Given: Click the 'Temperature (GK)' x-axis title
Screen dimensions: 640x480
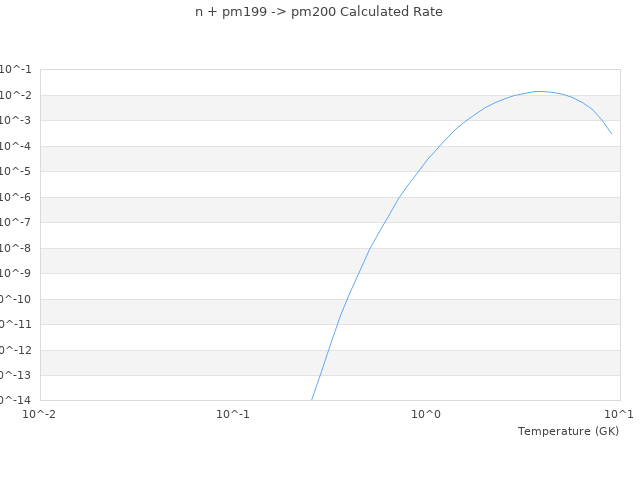Looking at the screenshot, I should tap(568, 431).
